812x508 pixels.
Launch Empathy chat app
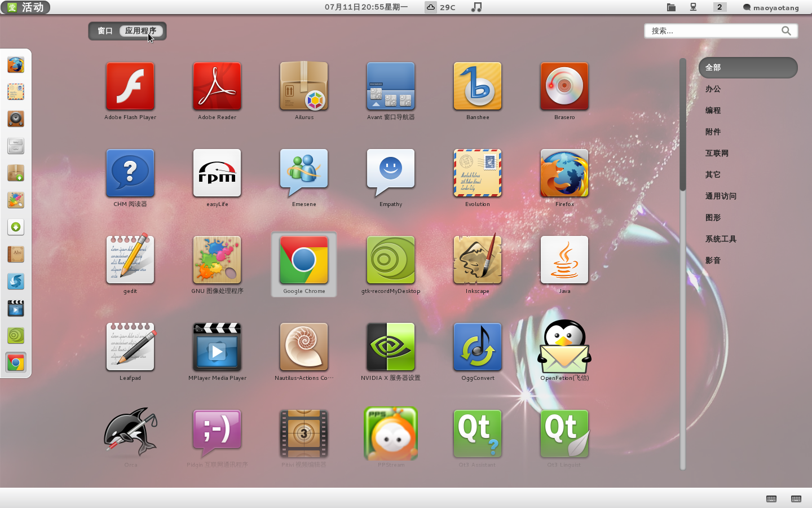391,173
